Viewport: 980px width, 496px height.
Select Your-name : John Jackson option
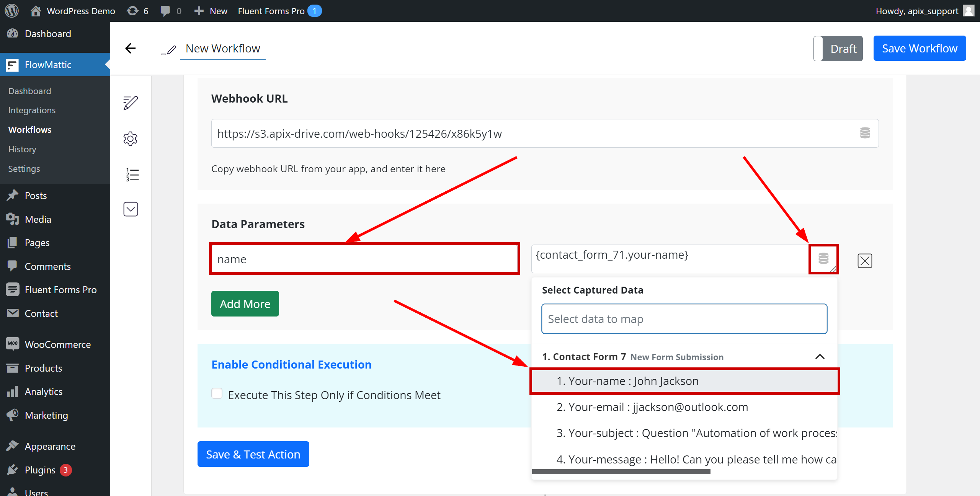pyautogui.click(x=684, y=381)
